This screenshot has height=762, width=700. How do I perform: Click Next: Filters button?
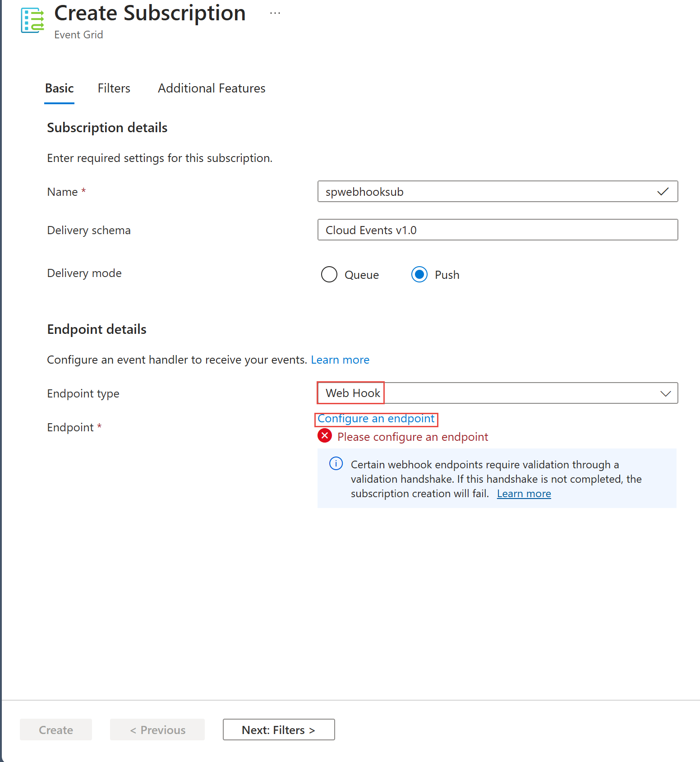(x=279, y=730)
